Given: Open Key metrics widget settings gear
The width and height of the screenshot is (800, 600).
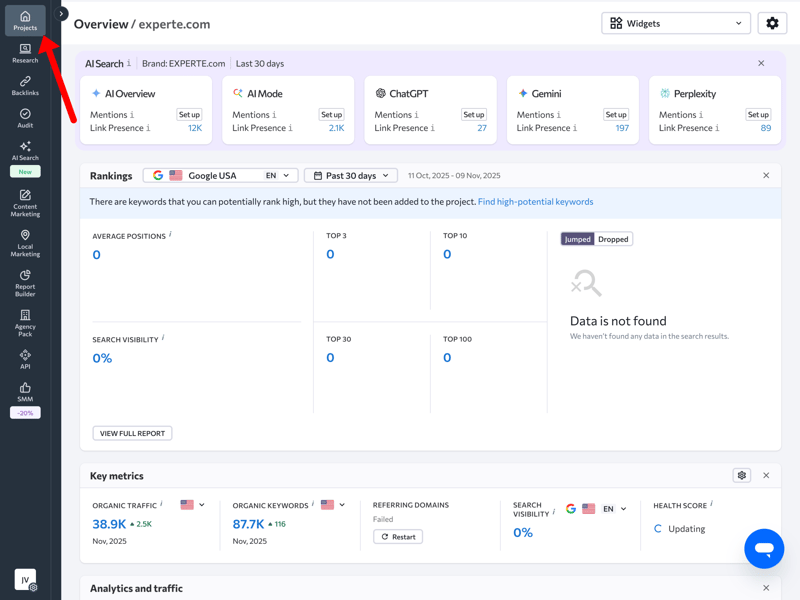Looking at the screenshot, I should (741, 476).
